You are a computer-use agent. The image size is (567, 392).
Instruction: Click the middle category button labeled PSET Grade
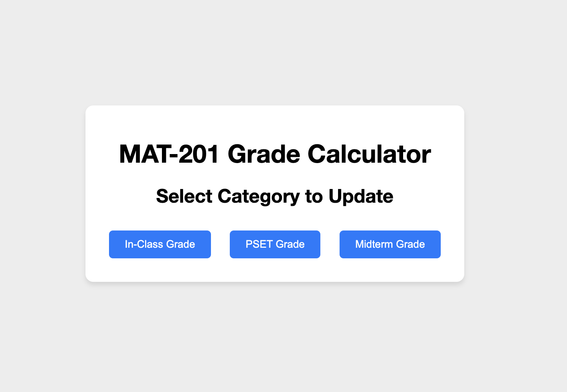[275, 244]
